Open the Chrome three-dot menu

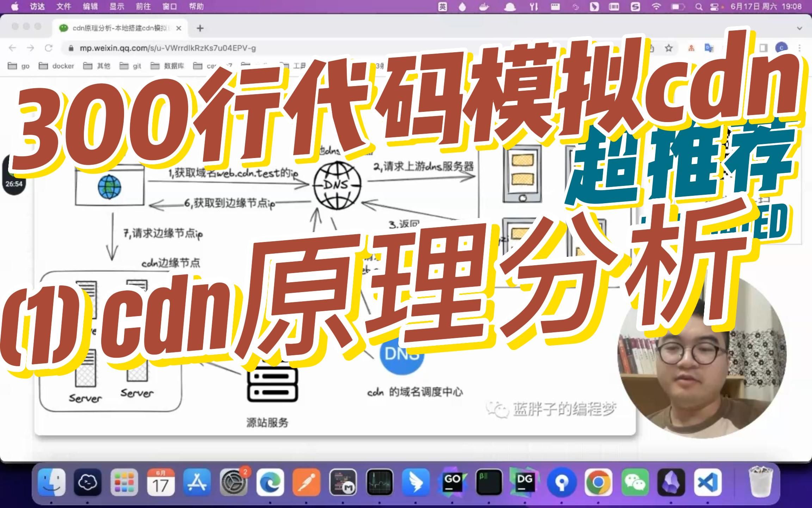coord(800,48)
